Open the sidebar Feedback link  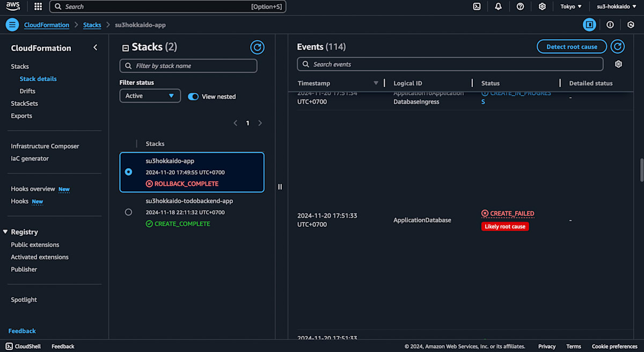tap(22, 331)
